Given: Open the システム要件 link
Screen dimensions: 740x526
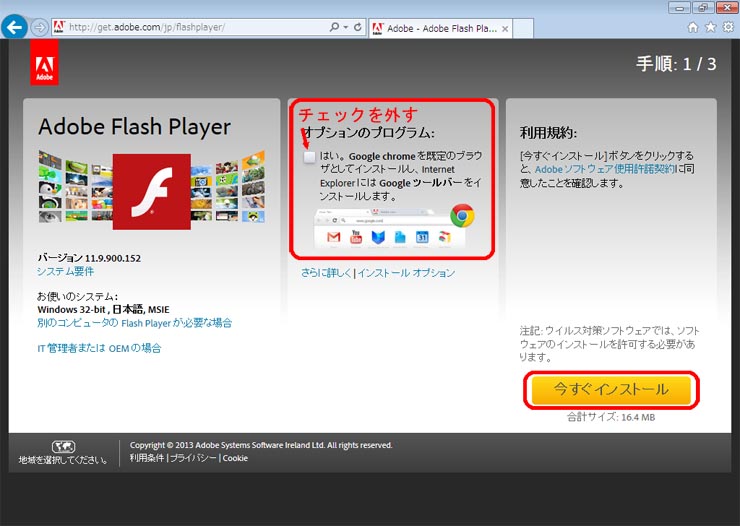Looking at the screenshot, I should tap(65, 271).
